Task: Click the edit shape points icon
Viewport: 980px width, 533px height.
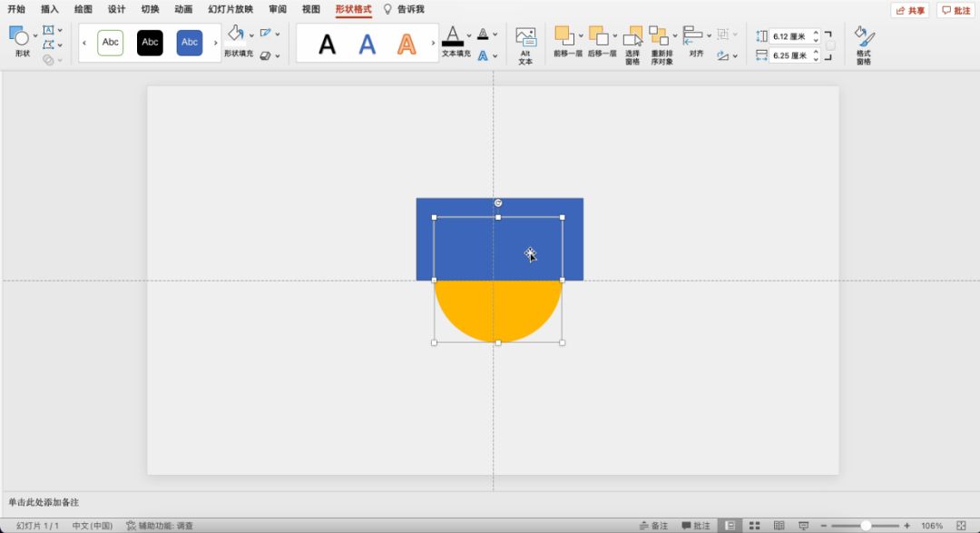Action: [48, 44]
